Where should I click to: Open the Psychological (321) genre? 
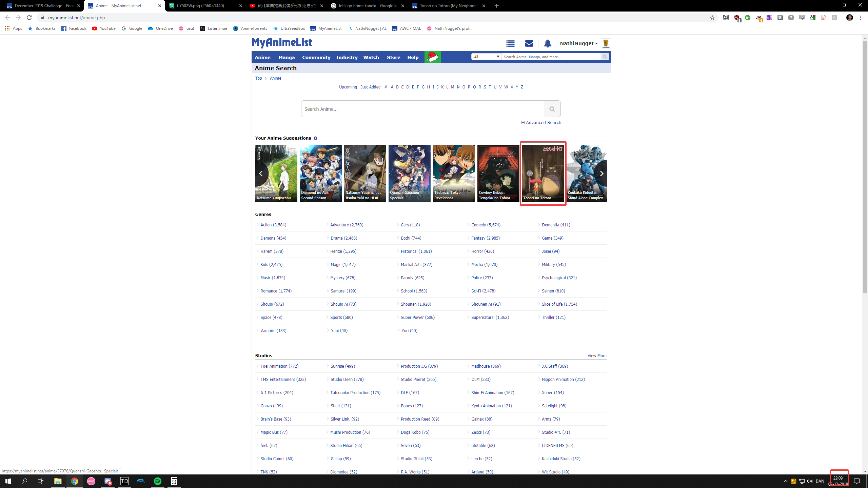coord(559,278)
